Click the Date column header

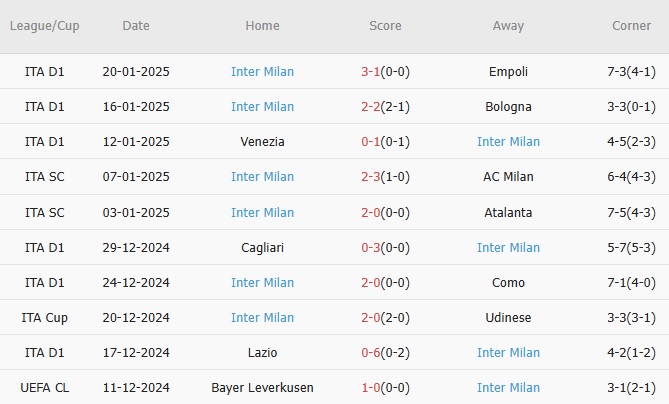(136, 26)
